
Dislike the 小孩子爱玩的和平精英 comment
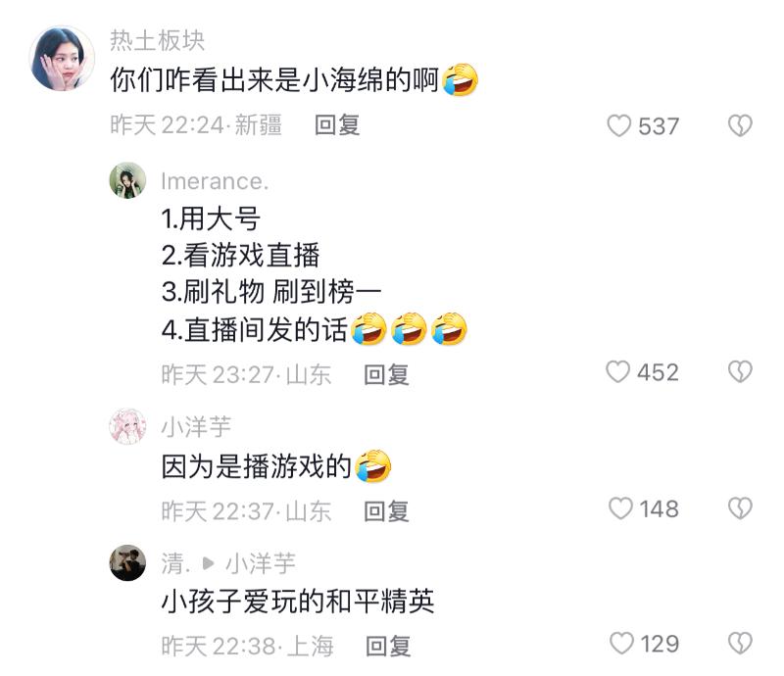[x=740, y=643]
